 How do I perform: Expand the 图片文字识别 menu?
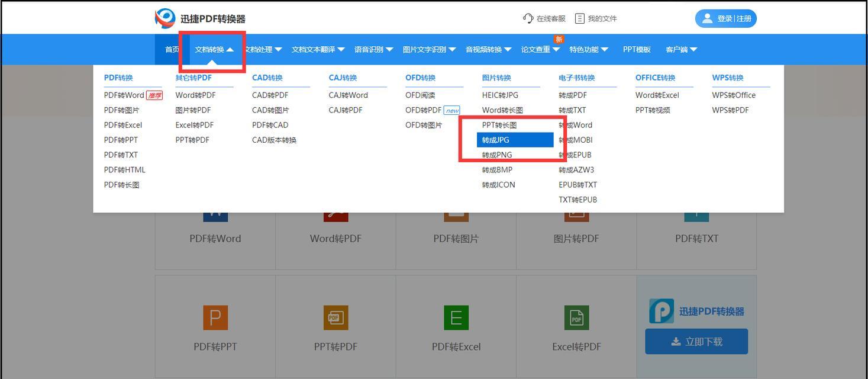(x=430, y=49)
